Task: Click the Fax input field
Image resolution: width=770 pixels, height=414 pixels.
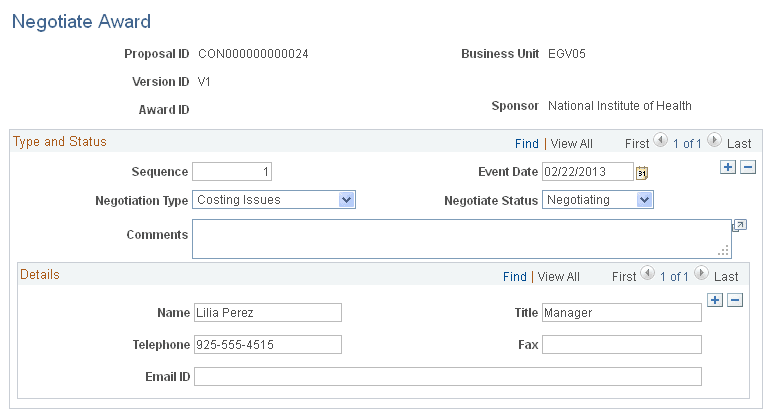Action: coord(621,345)
